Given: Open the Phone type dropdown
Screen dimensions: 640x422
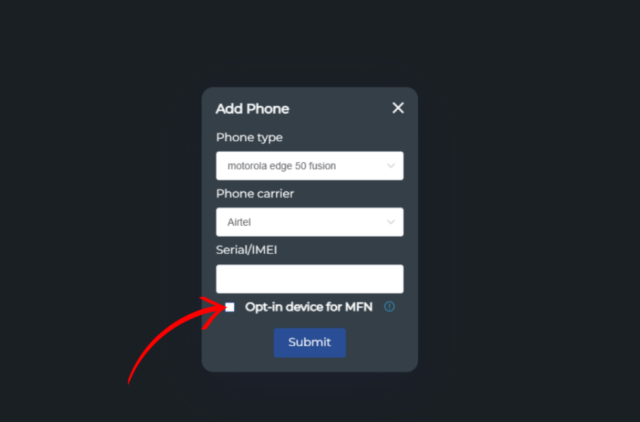Looking at the screenshot, I should click(310, 166).
